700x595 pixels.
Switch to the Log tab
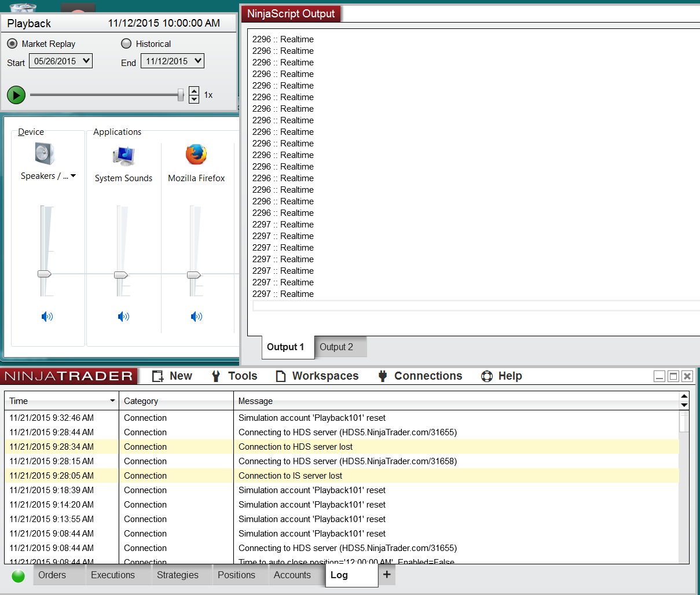tap(351, 575)
